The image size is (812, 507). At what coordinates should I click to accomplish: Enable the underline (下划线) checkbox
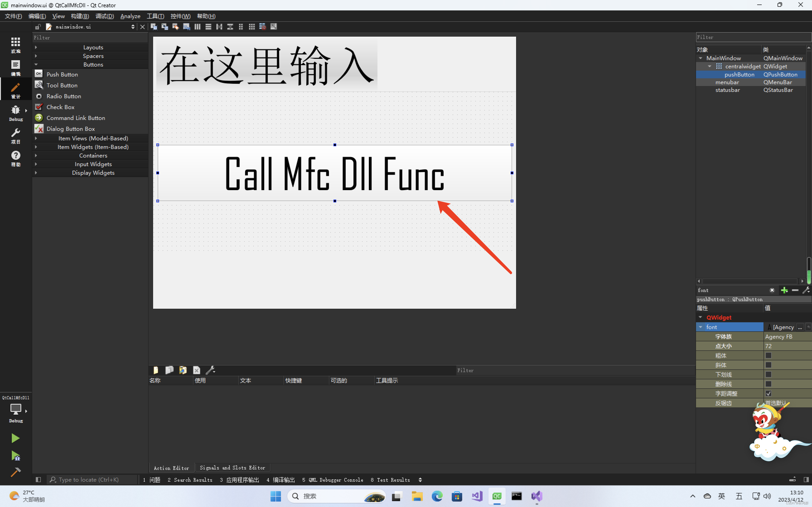(x=768, y=375)
